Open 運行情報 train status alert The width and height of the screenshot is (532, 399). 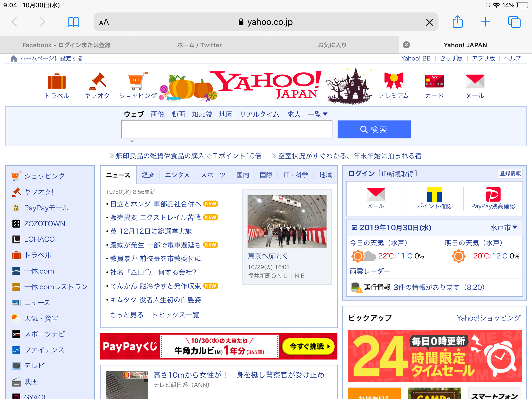(x=418, y=287)
